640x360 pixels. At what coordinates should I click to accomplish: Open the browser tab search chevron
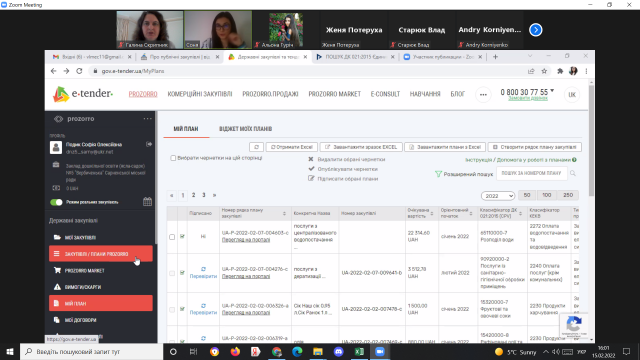coord(530,56)
